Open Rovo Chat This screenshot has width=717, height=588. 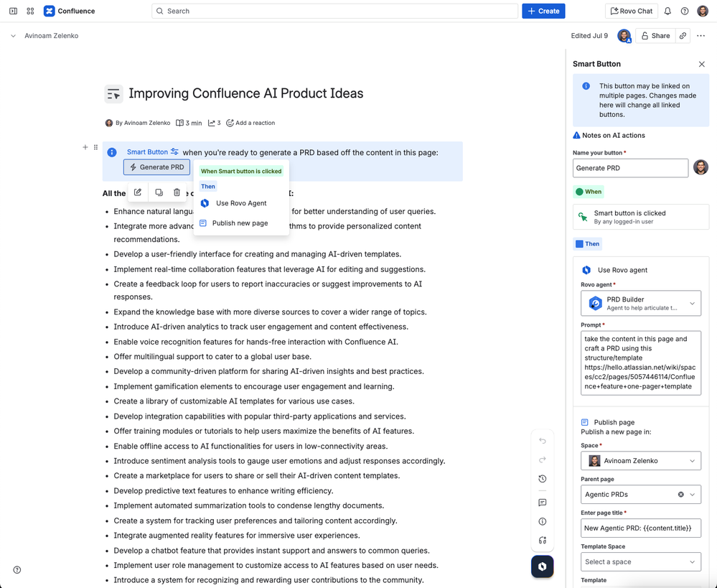(x=631, y=11)
